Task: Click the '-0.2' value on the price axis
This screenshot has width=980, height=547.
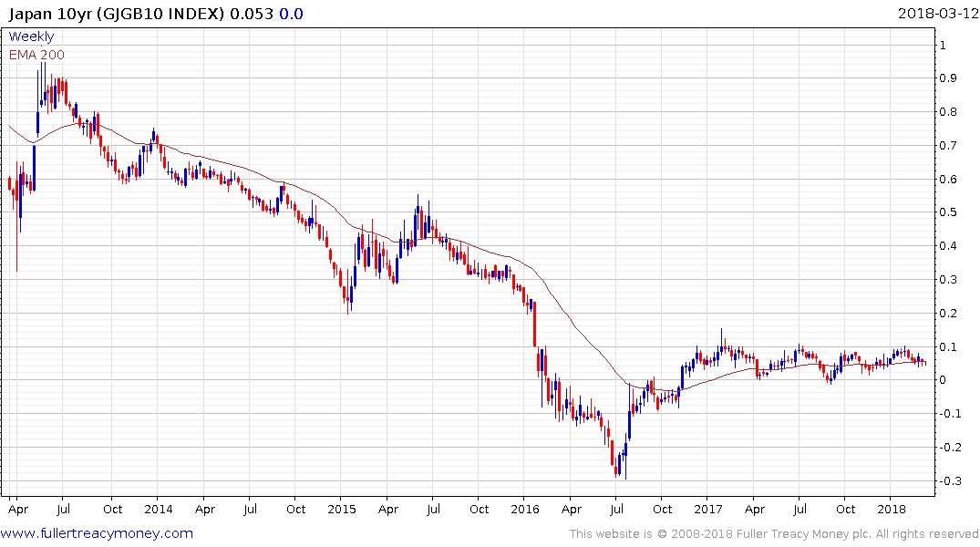Action: [951, 447]
